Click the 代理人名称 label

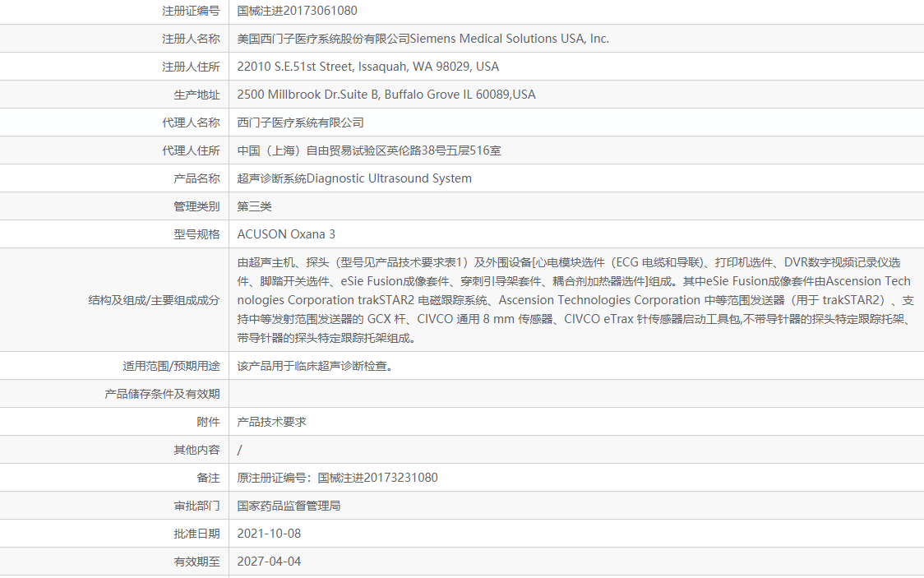pos(191,123)
